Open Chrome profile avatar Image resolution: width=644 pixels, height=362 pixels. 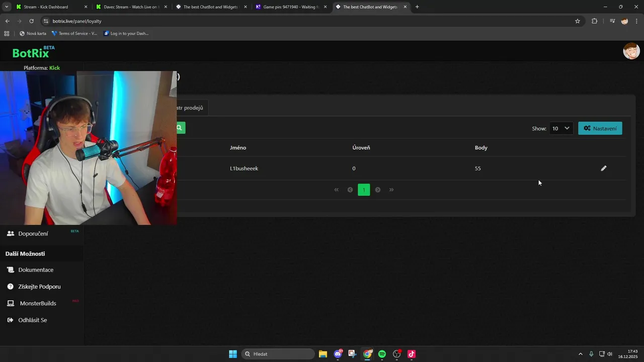[624, 21]
